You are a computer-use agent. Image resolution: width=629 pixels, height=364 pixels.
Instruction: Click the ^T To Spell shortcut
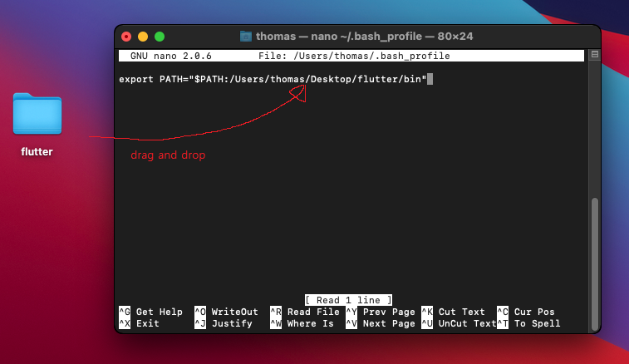pos(528,323)
